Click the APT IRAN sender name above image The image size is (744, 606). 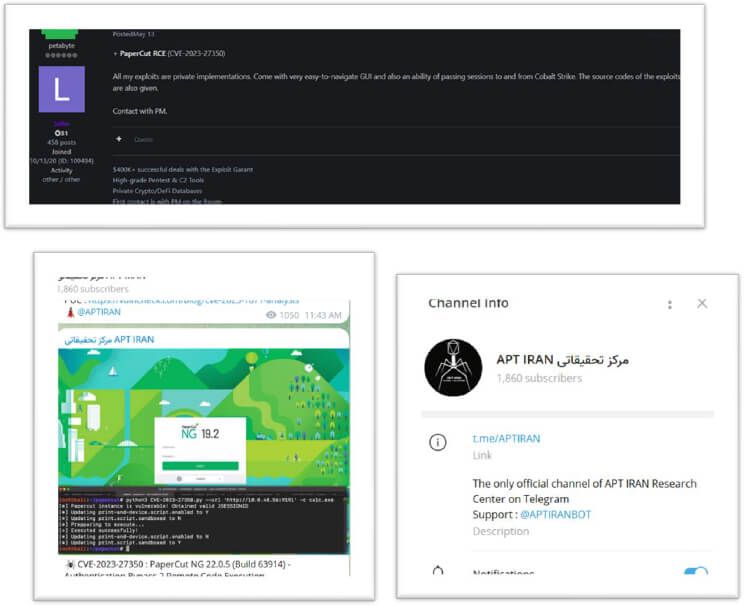click(109, 340)
